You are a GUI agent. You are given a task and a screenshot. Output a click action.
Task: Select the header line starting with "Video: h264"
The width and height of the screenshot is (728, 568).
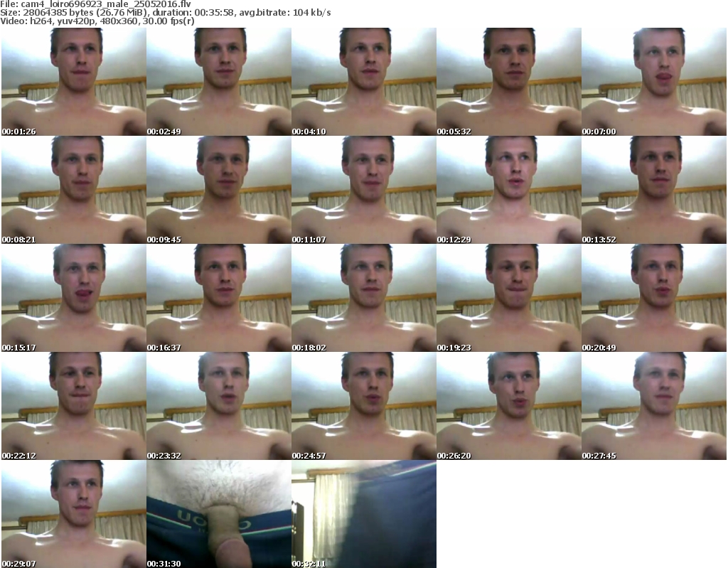click(x=97, y=21)
